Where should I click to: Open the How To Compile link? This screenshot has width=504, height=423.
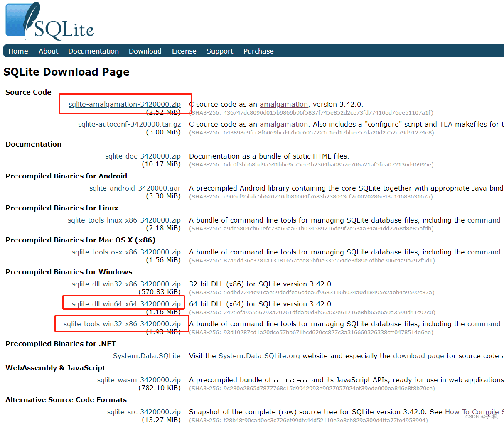[x=470, y=411]
